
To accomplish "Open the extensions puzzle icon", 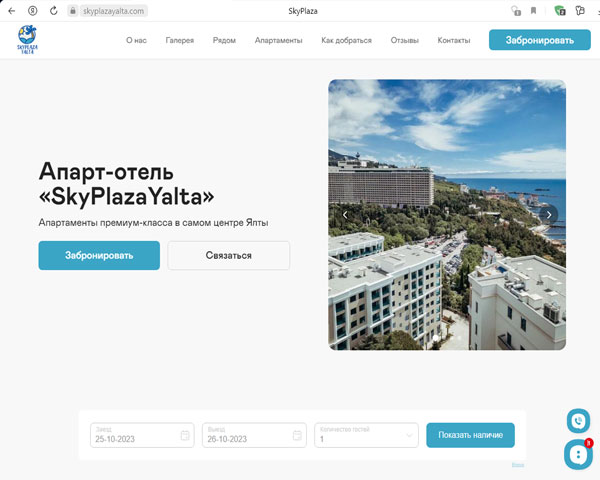I will coord(580,11).
